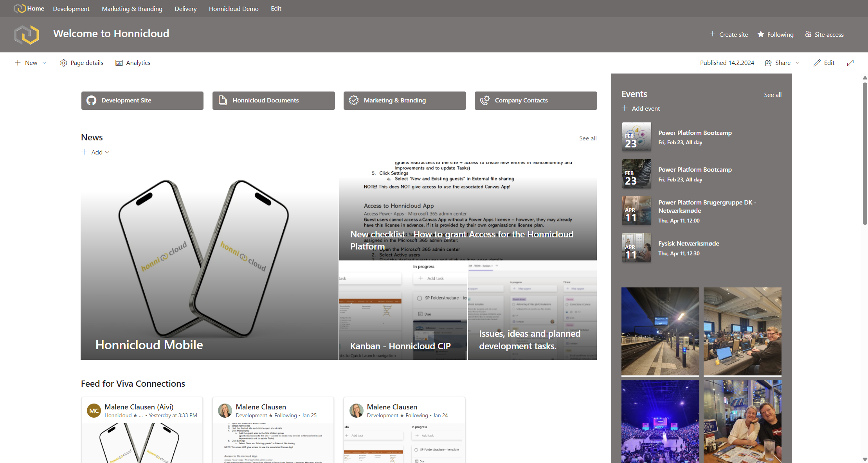Screen dimensions: 868x463
Task: Expand page to full screen using arrow icon
Action: tap(850, 63)
